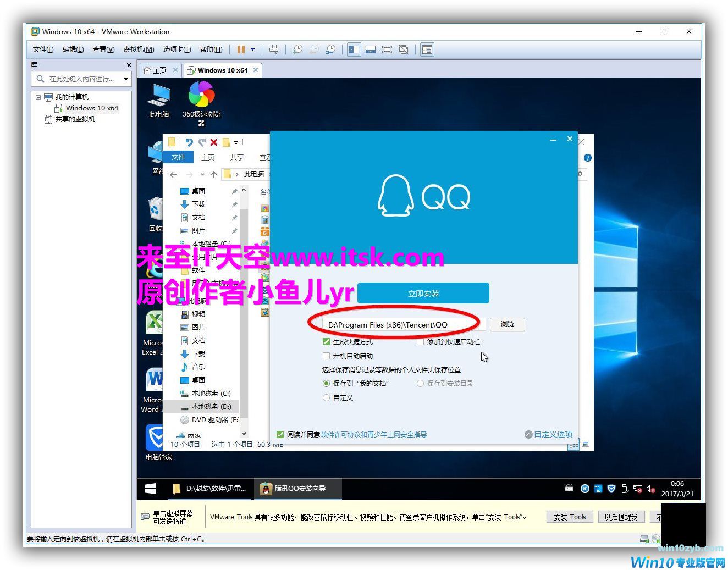Click 以后提醒我 button
This screenshot has height=570, width=728.
pos(621,517)
